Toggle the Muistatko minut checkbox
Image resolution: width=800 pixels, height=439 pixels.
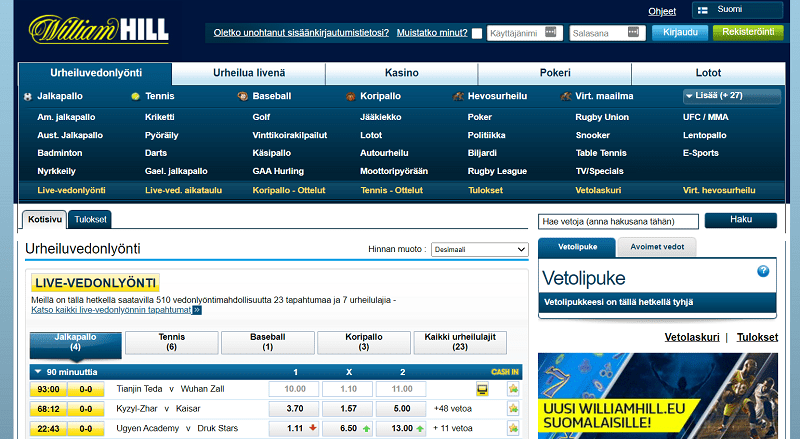pos(477,33)
